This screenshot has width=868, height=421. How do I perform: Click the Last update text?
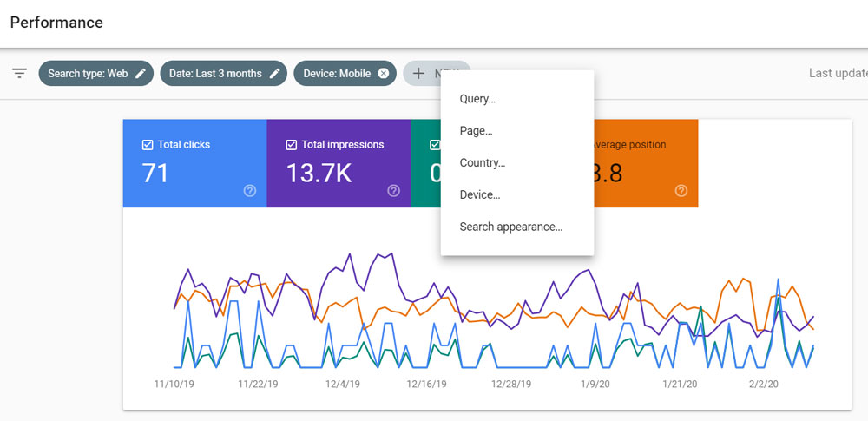point(838,73)
